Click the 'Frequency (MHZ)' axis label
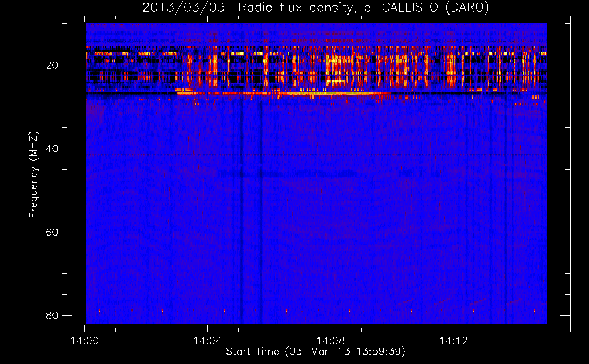The width and height of the screenshot is (589, 364). (x=33, y=175)
